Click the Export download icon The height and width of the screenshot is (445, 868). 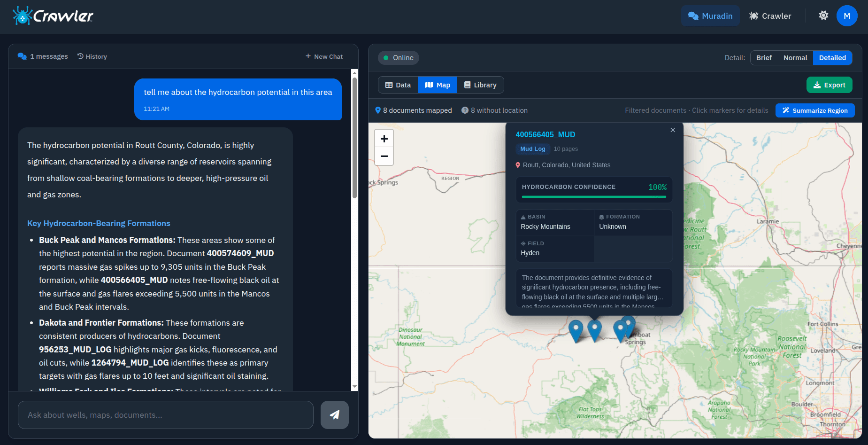(x=816, y=85)
